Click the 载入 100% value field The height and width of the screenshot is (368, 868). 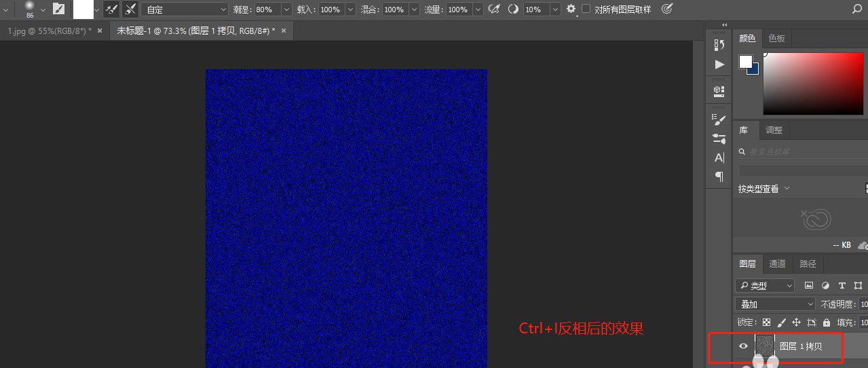[x=331, y=10]
